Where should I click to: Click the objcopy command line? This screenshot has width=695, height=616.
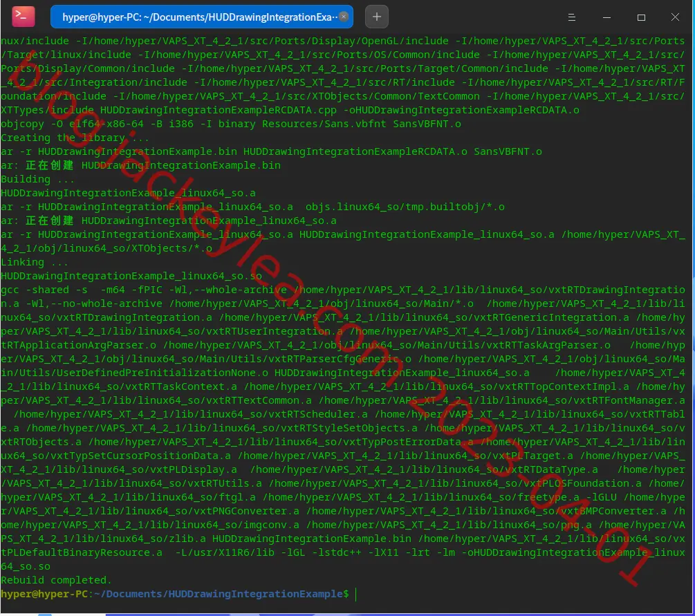pos(231,124)
